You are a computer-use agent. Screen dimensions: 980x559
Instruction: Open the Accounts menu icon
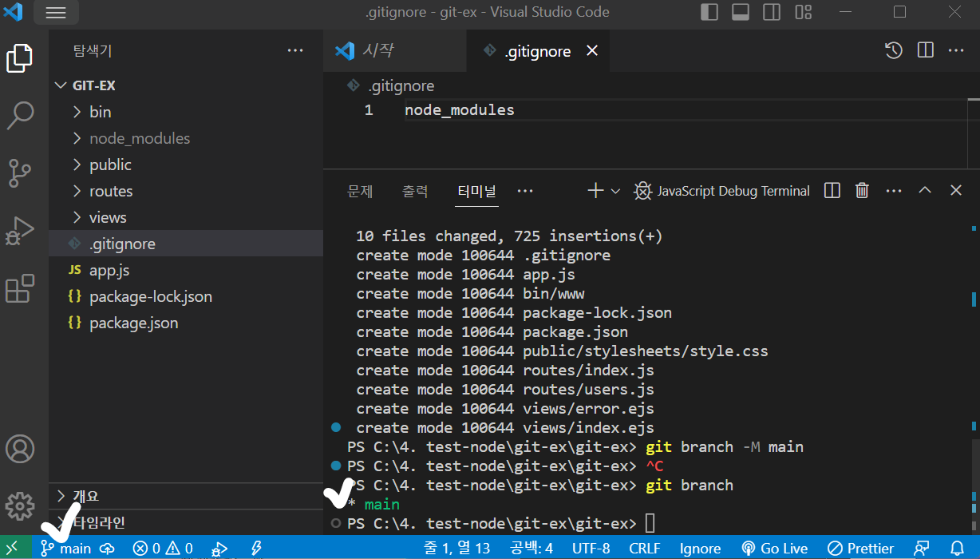coord(20,447)
